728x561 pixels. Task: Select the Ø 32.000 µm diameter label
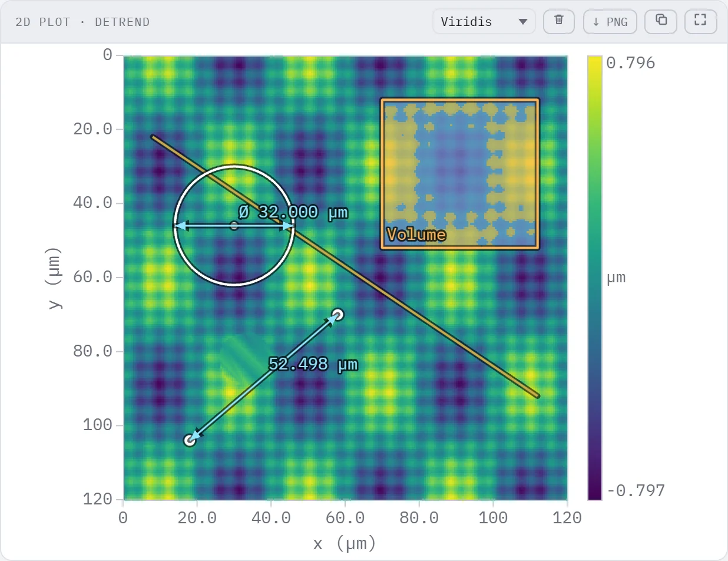[293, 212]
